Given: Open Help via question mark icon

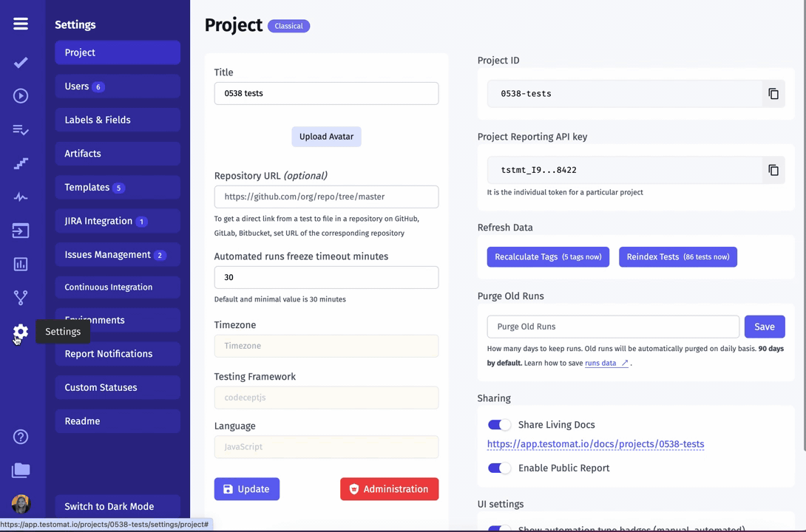Looking at the screenshot, I should tap(21, 437).
